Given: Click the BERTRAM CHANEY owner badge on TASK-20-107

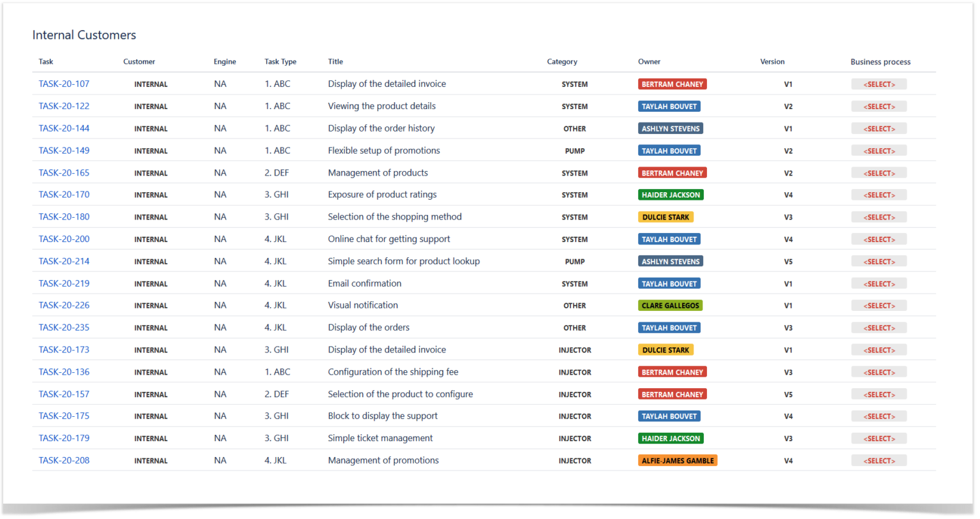Looking at the screenshot, I should [672, 84].
